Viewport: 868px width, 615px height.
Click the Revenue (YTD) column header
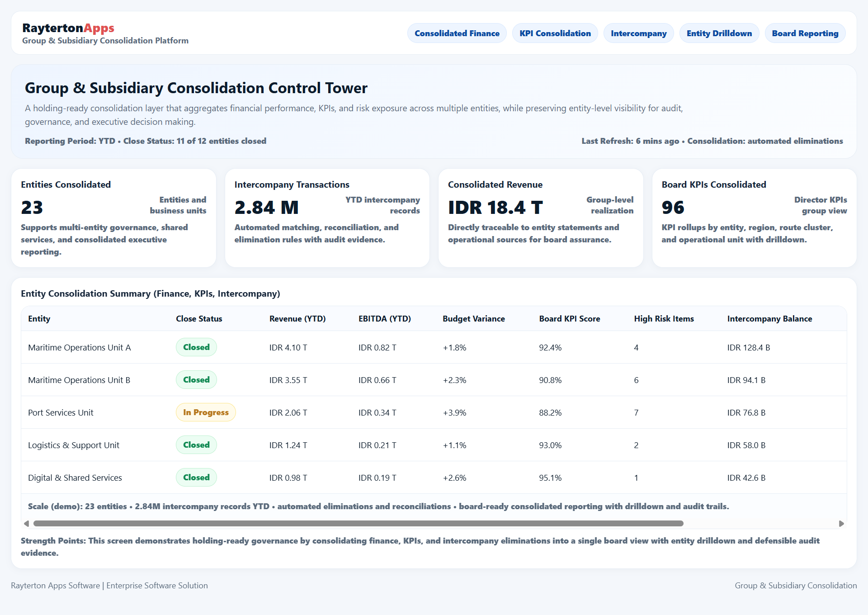[x=297, y=319]
